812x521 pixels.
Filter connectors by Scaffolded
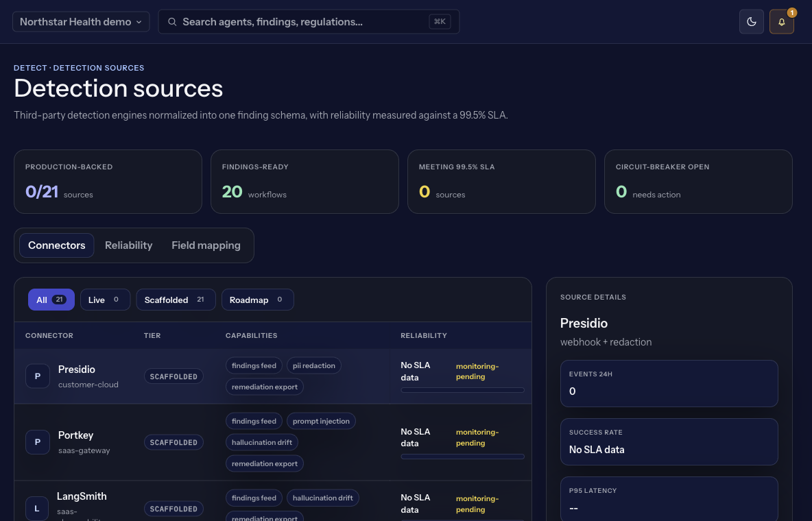coord(176,300)
